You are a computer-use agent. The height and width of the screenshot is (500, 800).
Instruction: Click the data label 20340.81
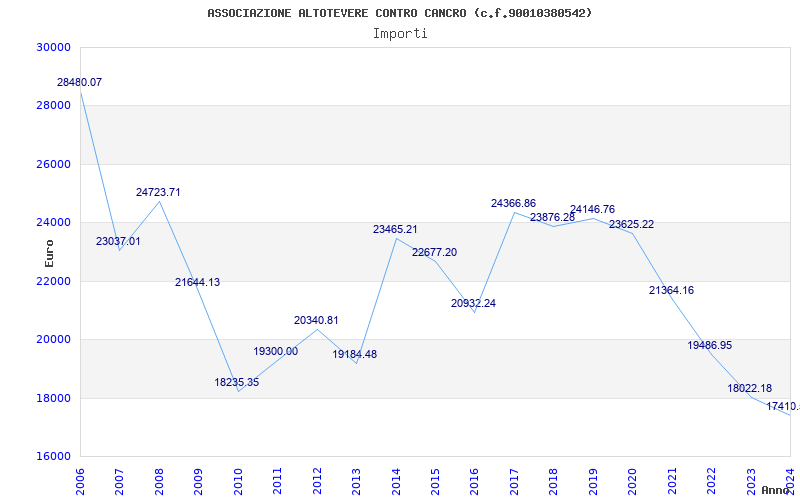pos(316,320)
